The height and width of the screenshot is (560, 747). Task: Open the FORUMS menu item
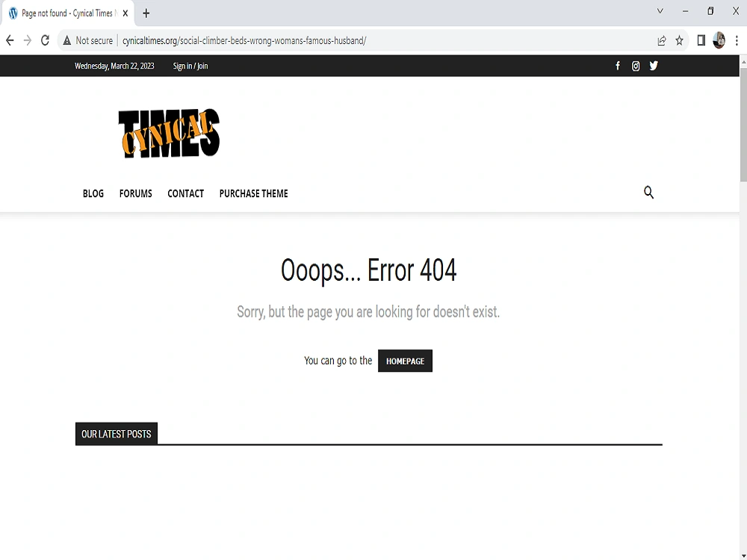136,193
